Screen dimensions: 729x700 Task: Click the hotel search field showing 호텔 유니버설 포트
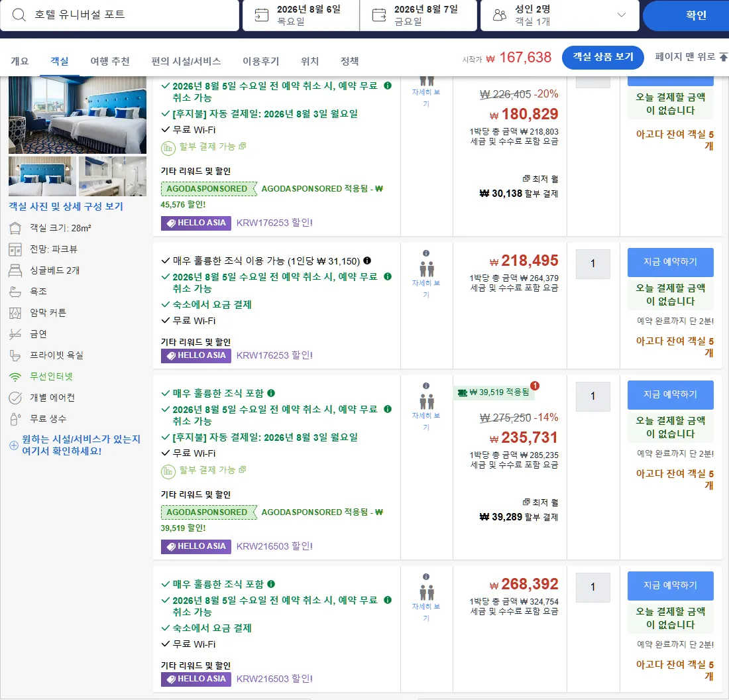[119, 15]
